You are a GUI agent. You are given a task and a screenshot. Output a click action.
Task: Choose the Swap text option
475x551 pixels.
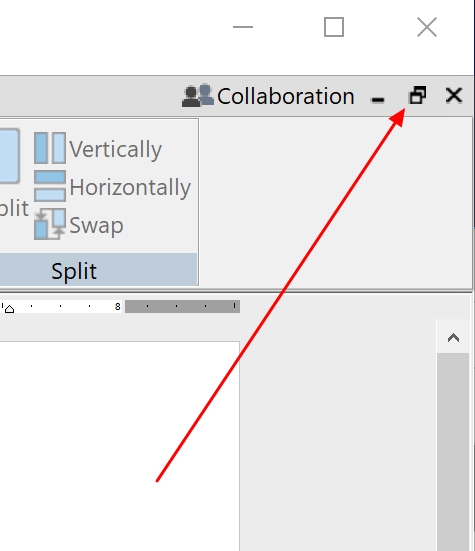(96, 226)
